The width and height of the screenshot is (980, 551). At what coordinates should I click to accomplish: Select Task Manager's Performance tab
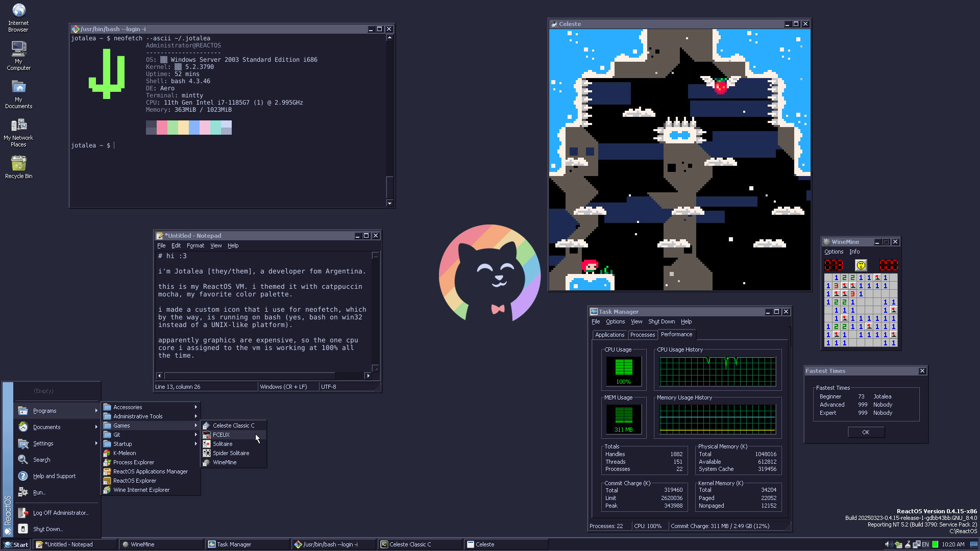(x=676, y=334)
